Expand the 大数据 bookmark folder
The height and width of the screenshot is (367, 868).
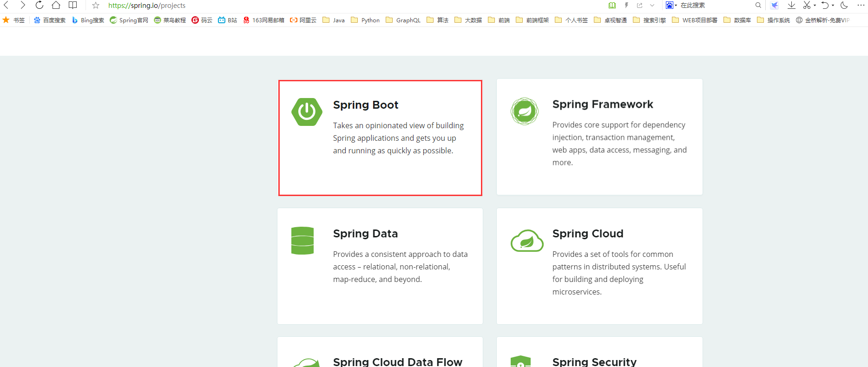[468, 20]
